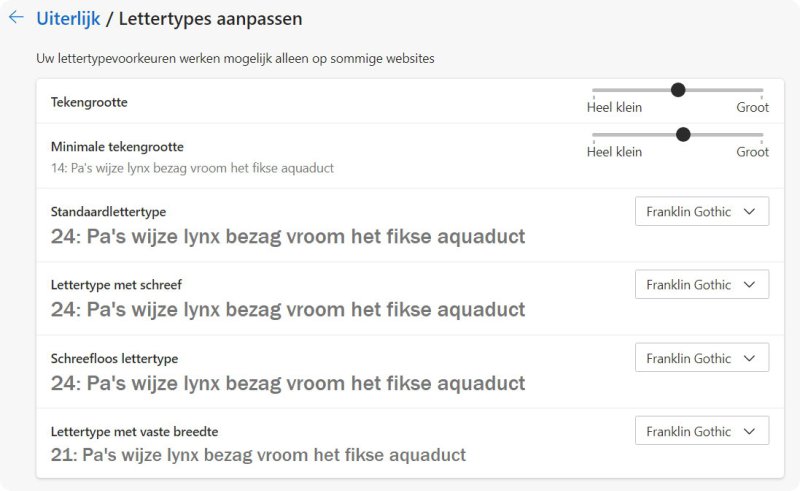Click the back arrow icon
Image resolution: width=800 pixels, height=491 pixels.
point(15,17)
